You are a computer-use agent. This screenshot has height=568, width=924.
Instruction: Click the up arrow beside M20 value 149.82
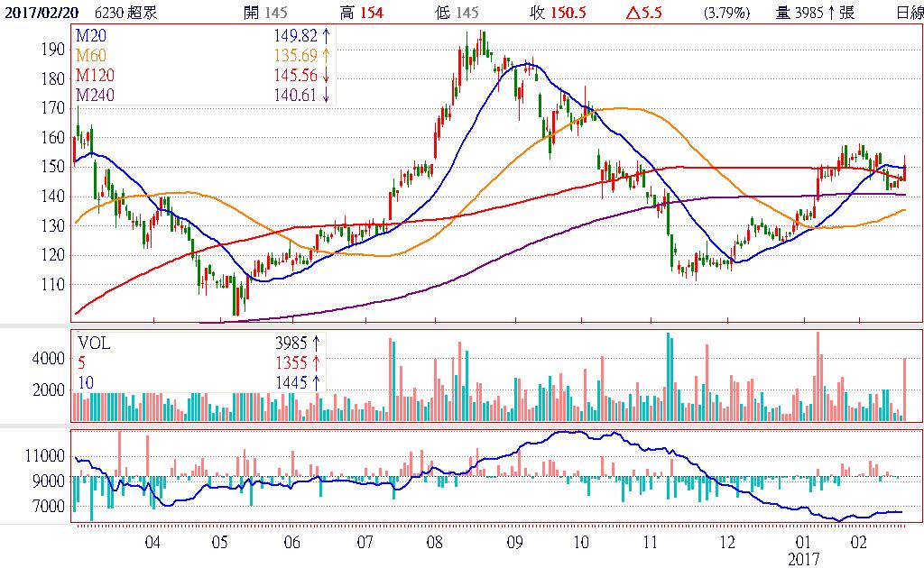pos(324,35)
